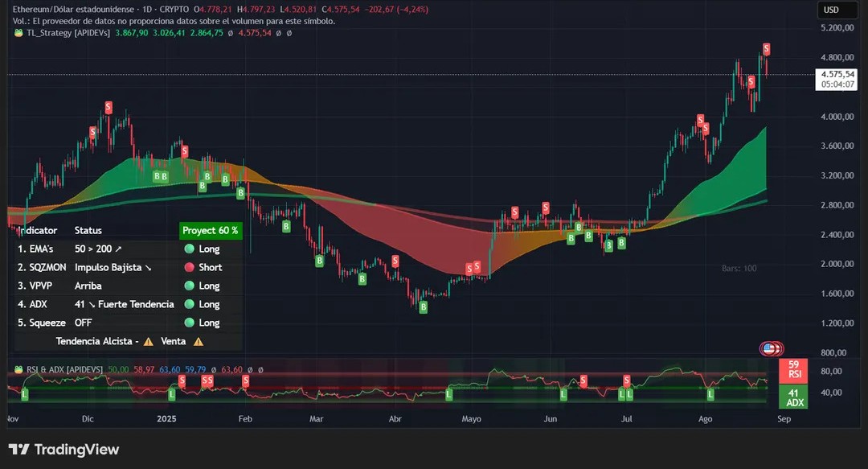Click the Status column header

(88, 231)
